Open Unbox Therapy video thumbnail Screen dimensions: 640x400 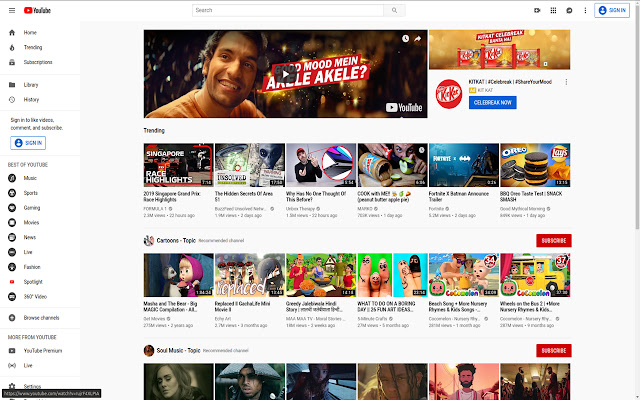[x=321, y=165]
